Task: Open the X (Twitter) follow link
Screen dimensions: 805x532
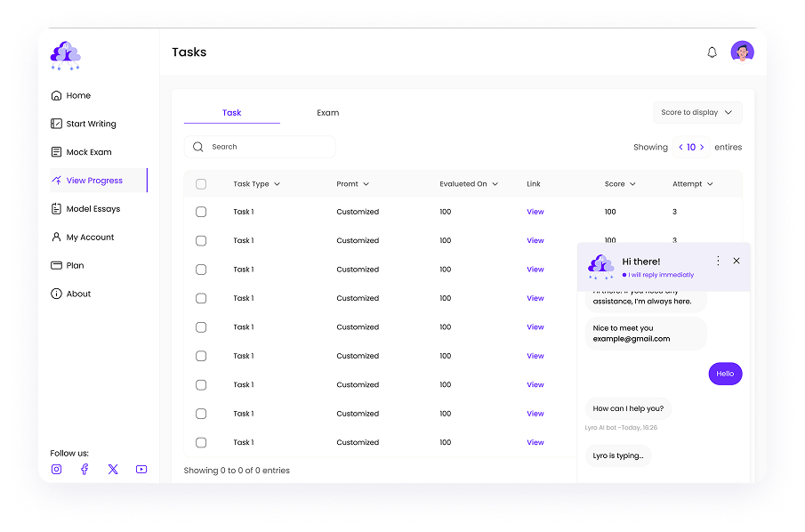Action: 113,470
